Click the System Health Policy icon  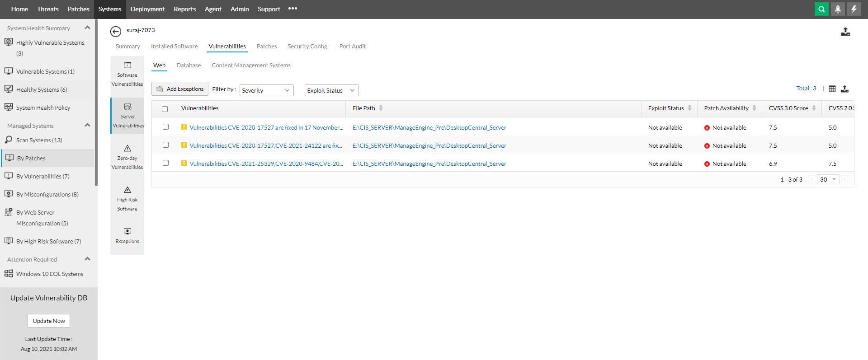(x=9, y=107)
